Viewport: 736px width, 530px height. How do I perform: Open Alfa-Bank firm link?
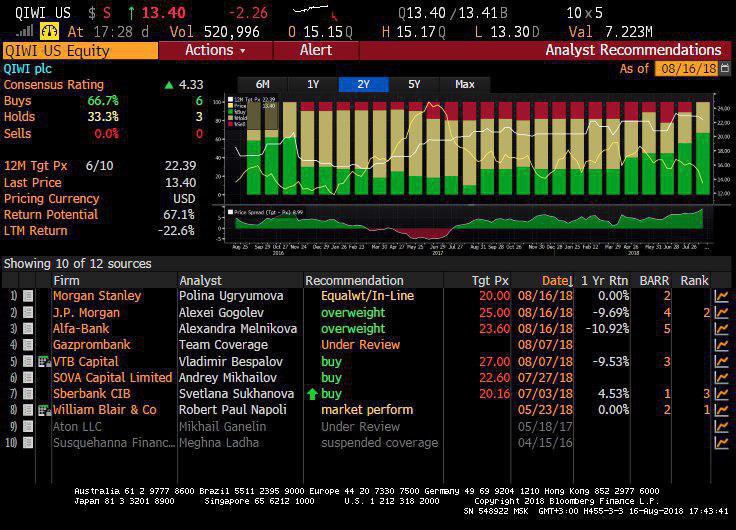coord(81,329)
